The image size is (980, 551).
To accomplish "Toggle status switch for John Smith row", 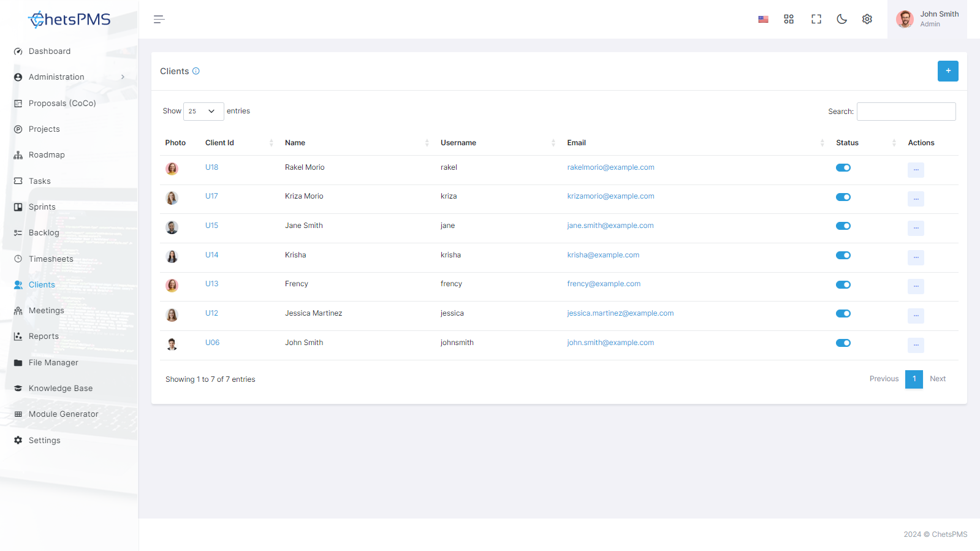I will [x=843, y=343].
